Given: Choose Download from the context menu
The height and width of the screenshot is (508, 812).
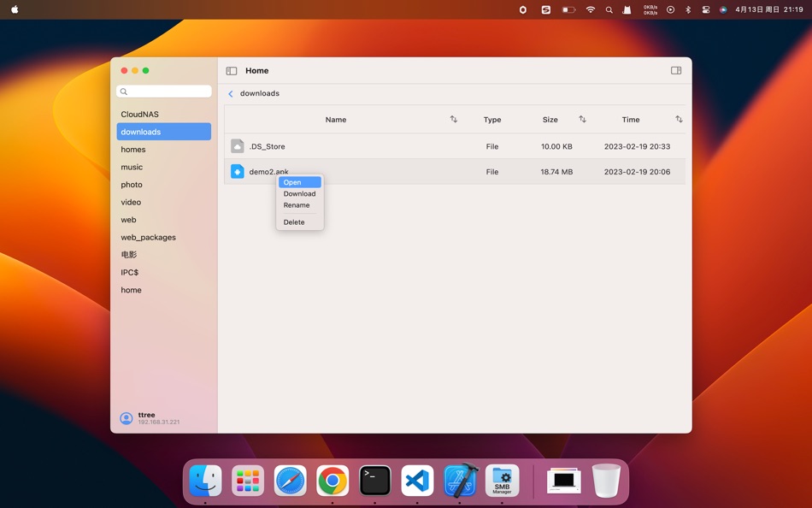Looking at the screenshot, I should (x=299, y=193).
